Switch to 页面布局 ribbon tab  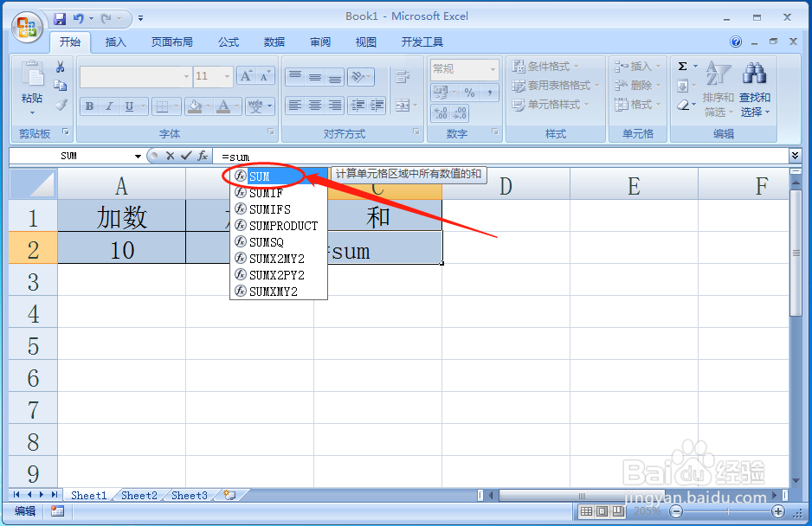pyautogui.click(x=172, y=42)
